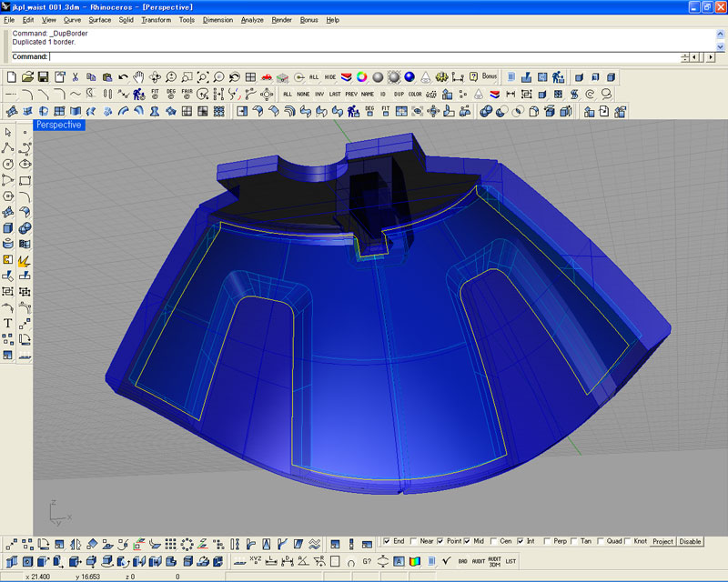This screenshot has height=582, width=728.
Task: Enable the Perp object snap checkbox
Action: coord(546,541)
